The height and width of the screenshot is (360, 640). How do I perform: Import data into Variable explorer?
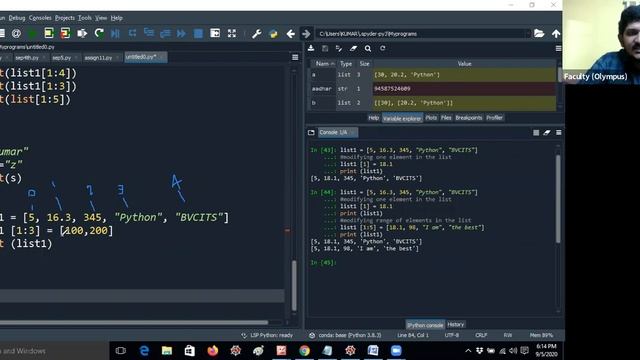[x=311, y=49]
